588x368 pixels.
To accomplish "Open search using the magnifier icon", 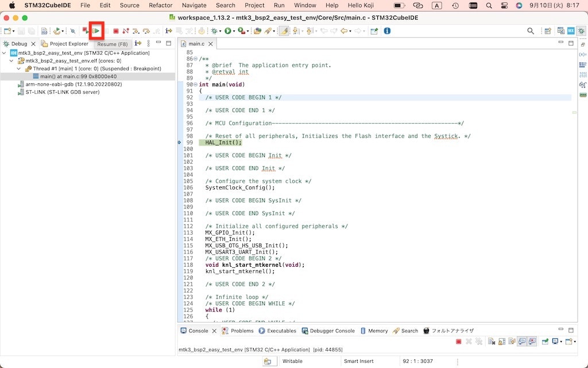I will click(530, 31).
